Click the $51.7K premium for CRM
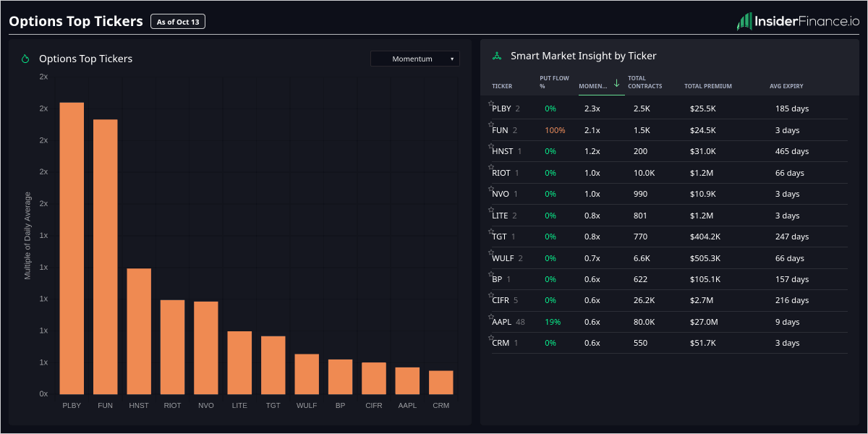The height and width of the screenshot is (434, 868). [x=703, y=343]
